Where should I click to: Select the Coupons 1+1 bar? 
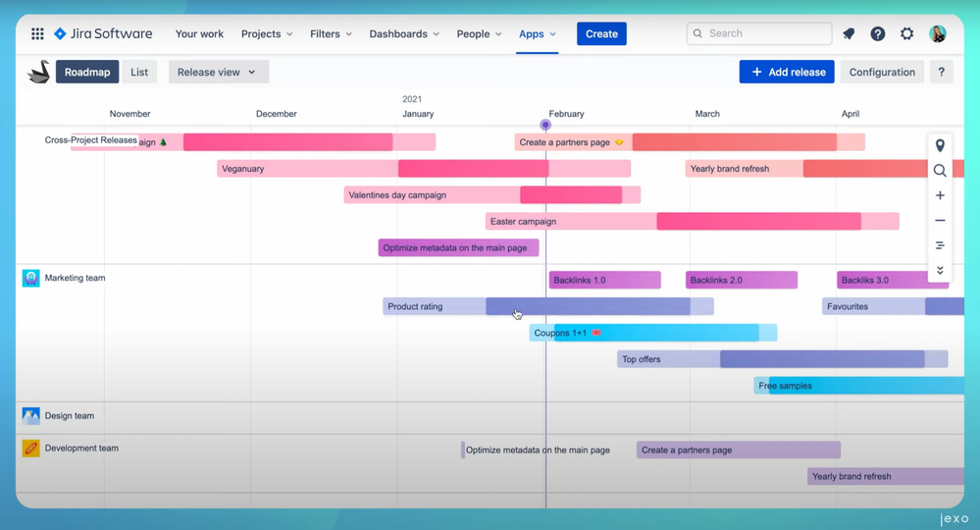click(x=653, y=333)
